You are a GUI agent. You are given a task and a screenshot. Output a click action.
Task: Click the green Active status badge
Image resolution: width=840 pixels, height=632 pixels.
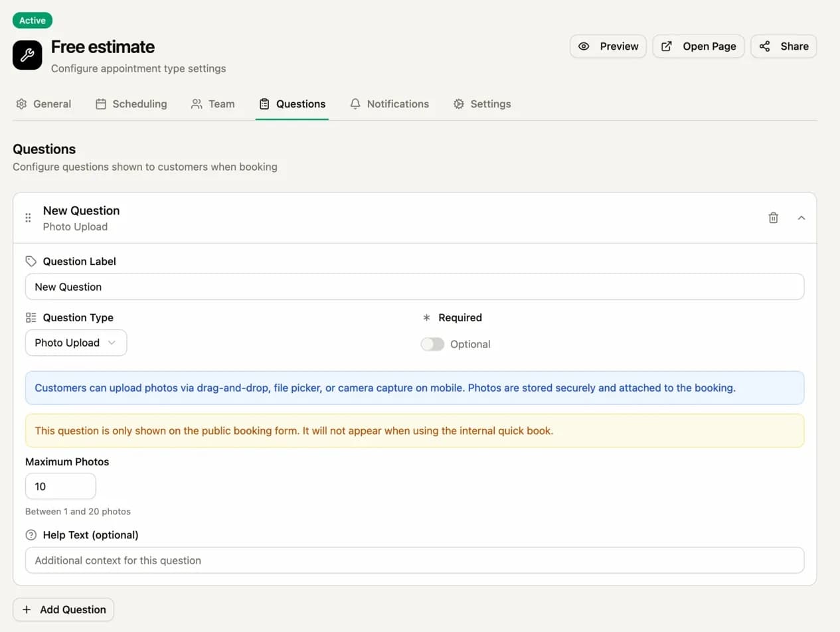[x=32, y=21]
